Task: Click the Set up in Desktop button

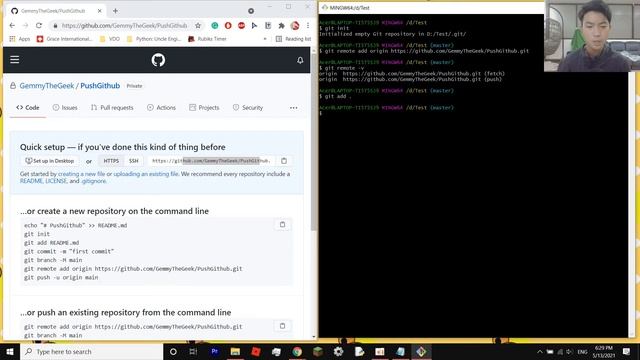Action: click(x=49, y=161)
